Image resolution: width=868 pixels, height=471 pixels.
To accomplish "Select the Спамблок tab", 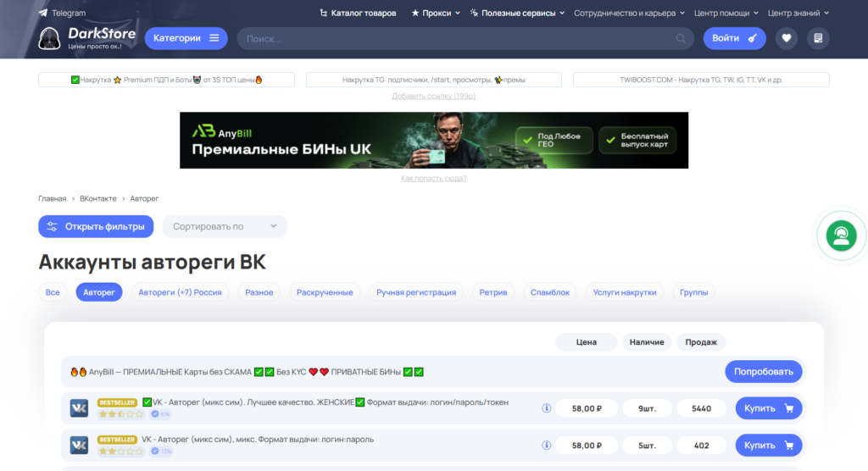I will [x=549, y=292].
